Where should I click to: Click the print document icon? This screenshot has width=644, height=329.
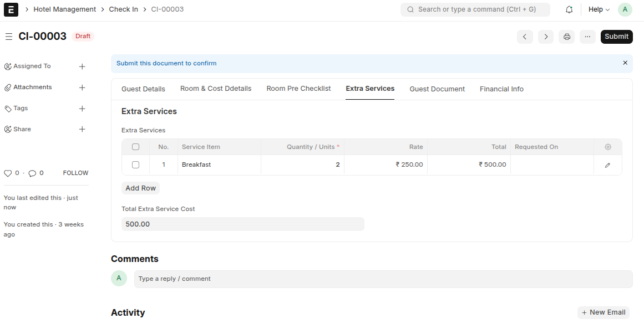point(566,37)
